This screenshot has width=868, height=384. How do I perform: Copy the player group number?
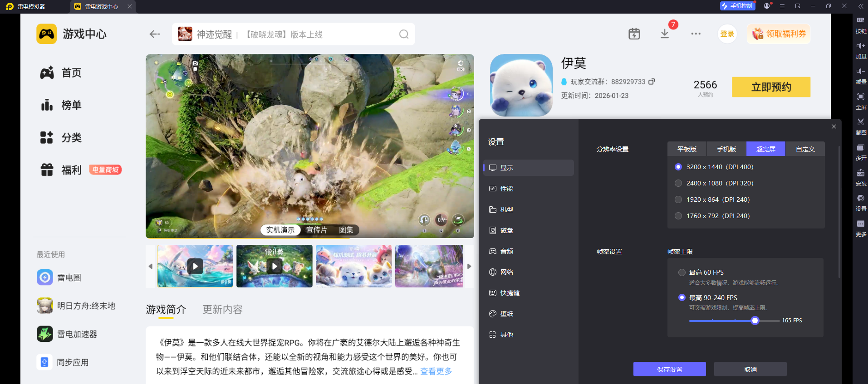point(652,82)
